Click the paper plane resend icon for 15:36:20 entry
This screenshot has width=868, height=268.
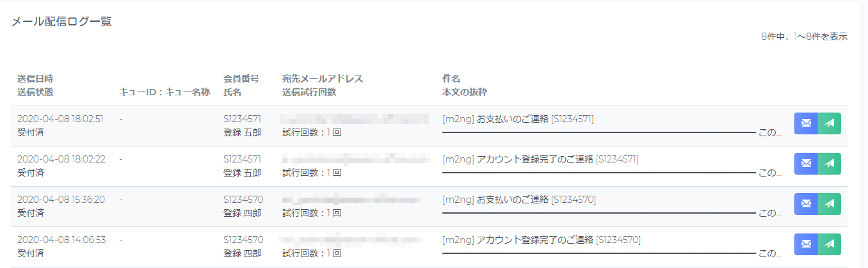click(x=830, y=204)
